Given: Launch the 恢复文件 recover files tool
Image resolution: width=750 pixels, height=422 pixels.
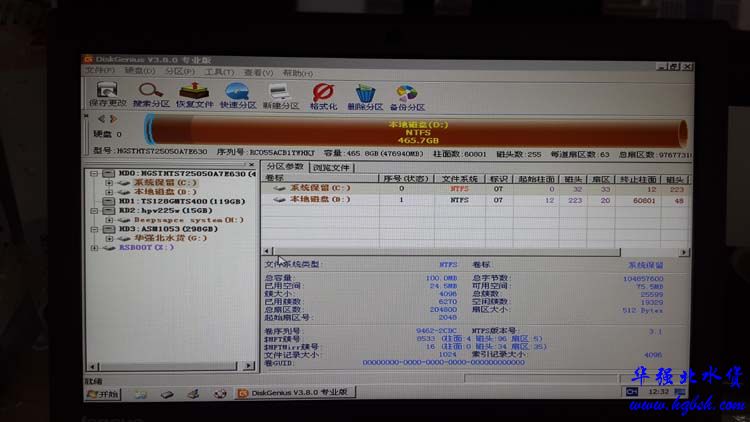Looking at the screenshot, I should coord(194,95).
